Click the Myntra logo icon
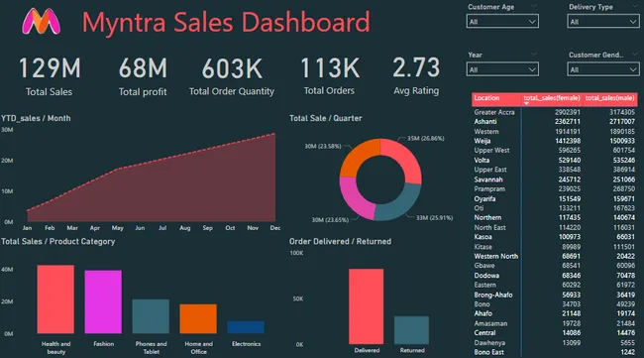This screenshot has width=644, height=358. click(41, 22)
